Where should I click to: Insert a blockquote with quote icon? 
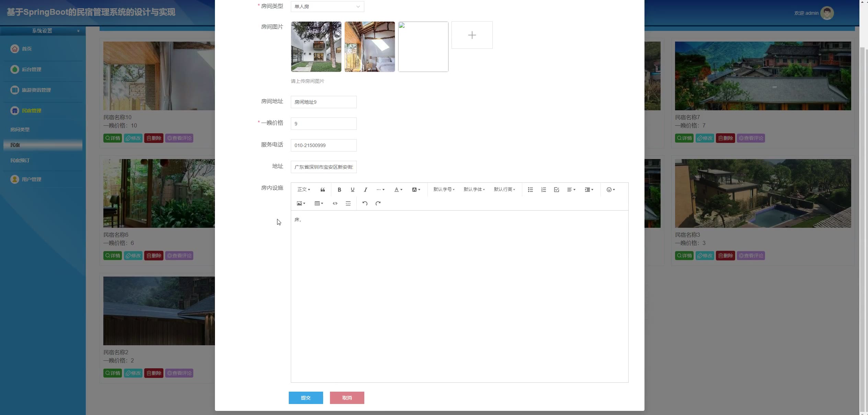pyautogui.click(x=322, y=190)
